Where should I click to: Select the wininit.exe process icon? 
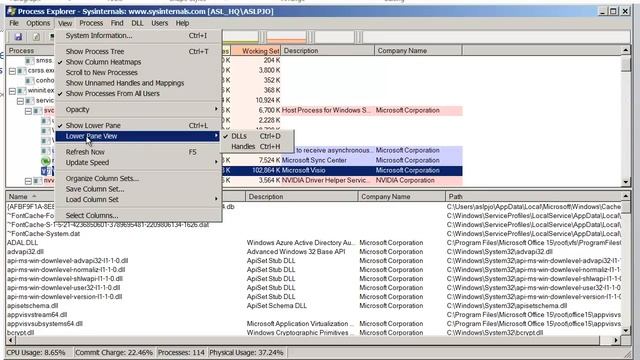pyautogui.click(x=22, y=91)
